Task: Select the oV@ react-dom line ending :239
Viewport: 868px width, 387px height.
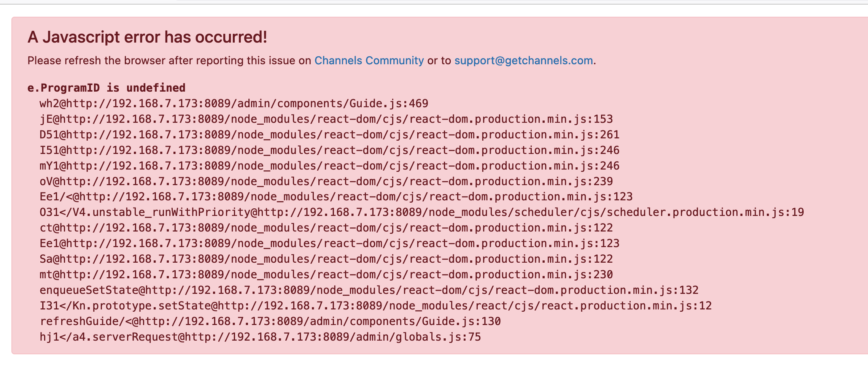Action: tap(326, 181)
